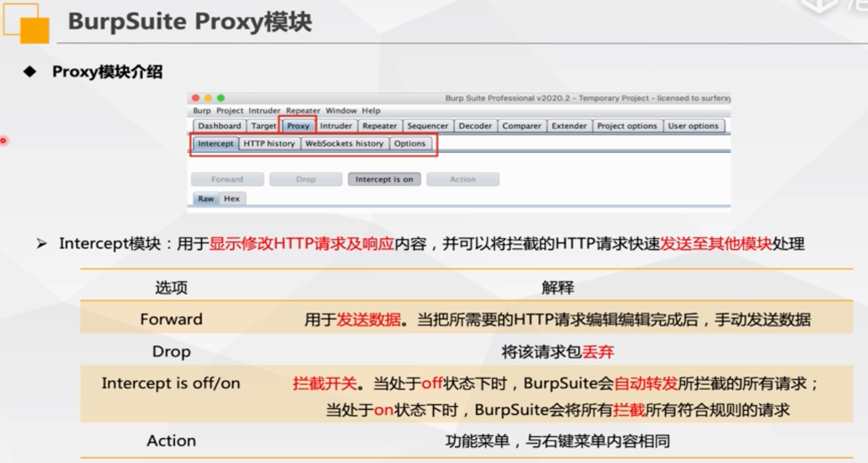Viewport: 868px width, 463px height.
Task: Open the Project menu
Action: [x=230, y=111]
